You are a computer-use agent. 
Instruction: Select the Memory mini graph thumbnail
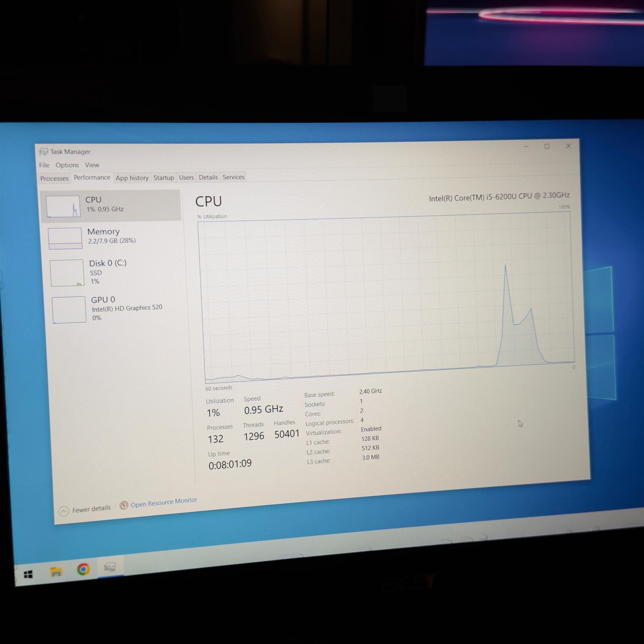(65, 238)
